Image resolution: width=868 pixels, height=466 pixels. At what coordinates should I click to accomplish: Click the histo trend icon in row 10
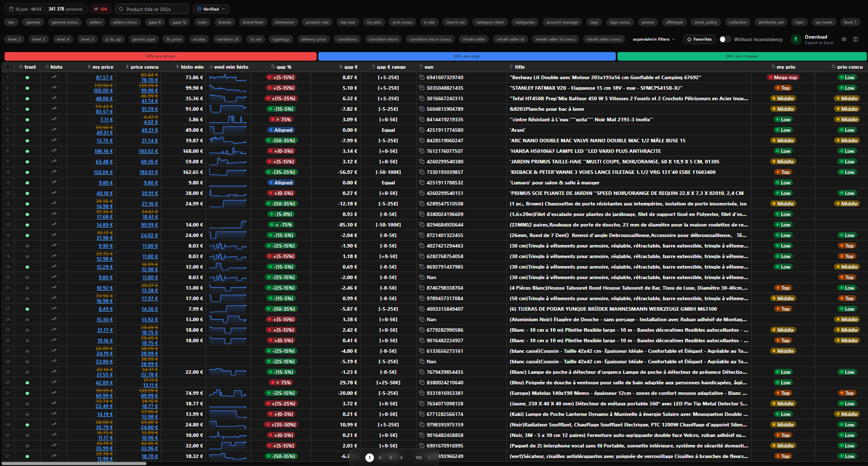54,172
